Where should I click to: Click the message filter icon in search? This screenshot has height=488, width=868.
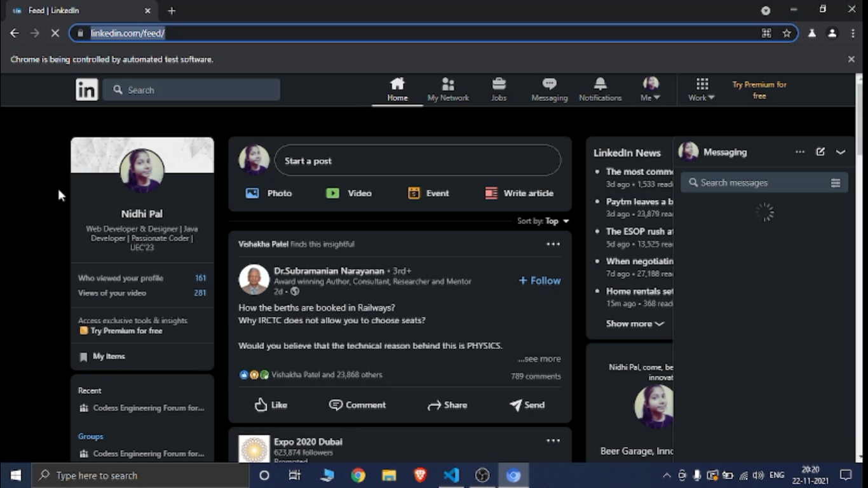click(835, 183)
